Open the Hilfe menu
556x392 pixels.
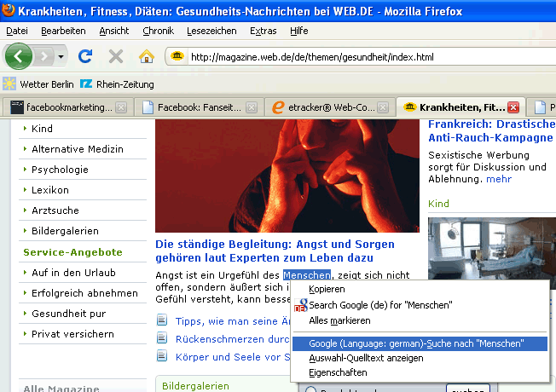click(299, 32)
